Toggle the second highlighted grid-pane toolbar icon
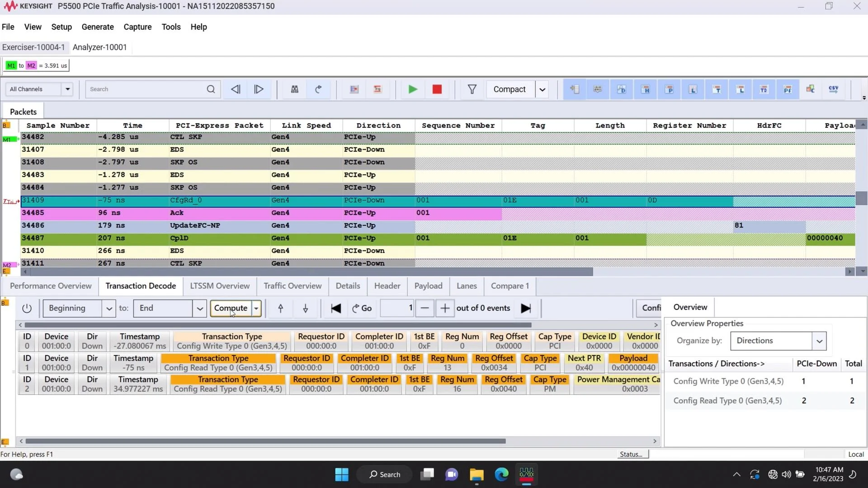Image resolution: width=868 pixels, height=488 pixels. [x=598, y=89]
